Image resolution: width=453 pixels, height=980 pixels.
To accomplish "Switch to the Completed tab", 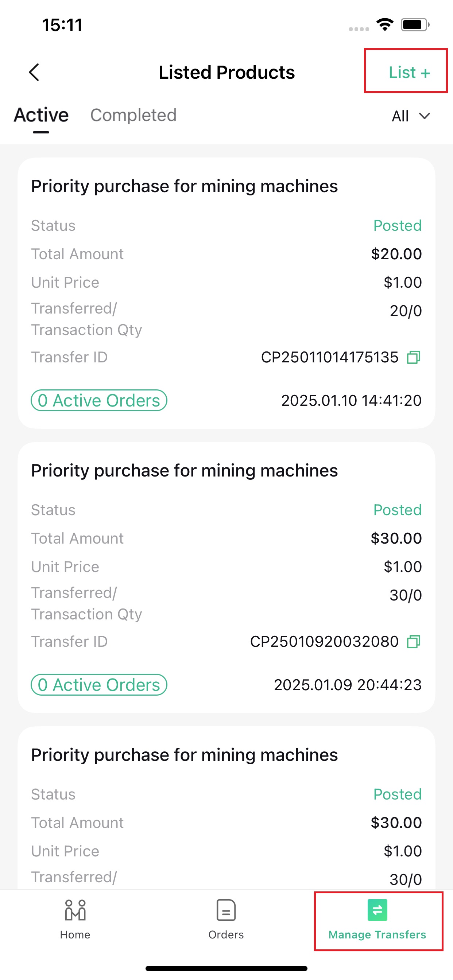I will tap(133, 115).
